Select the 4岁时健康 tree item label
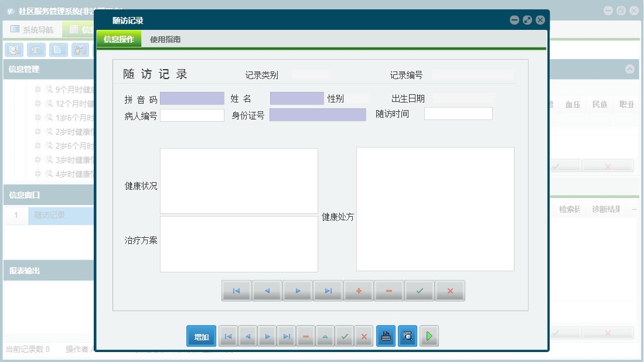644x362 pixels. (x=75, y=174)
